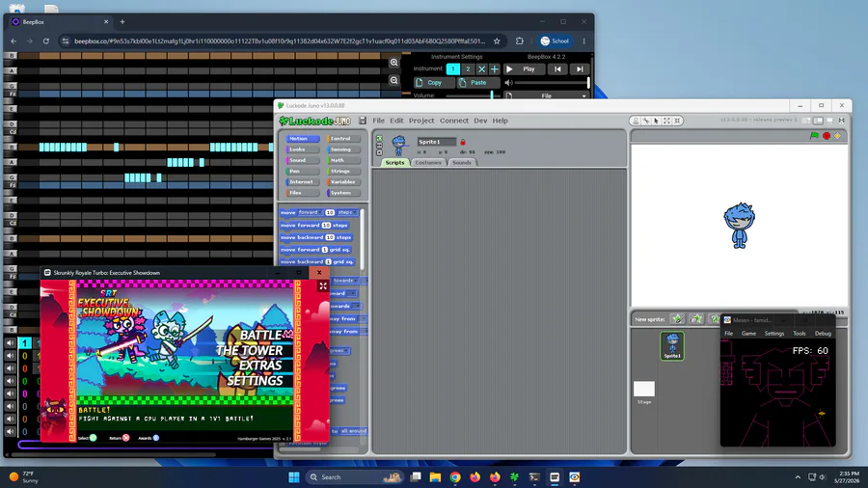Toggle the red sprite lock icon beside the Sprite1 name
Screen dimensions: 868x488
(463, 142)
